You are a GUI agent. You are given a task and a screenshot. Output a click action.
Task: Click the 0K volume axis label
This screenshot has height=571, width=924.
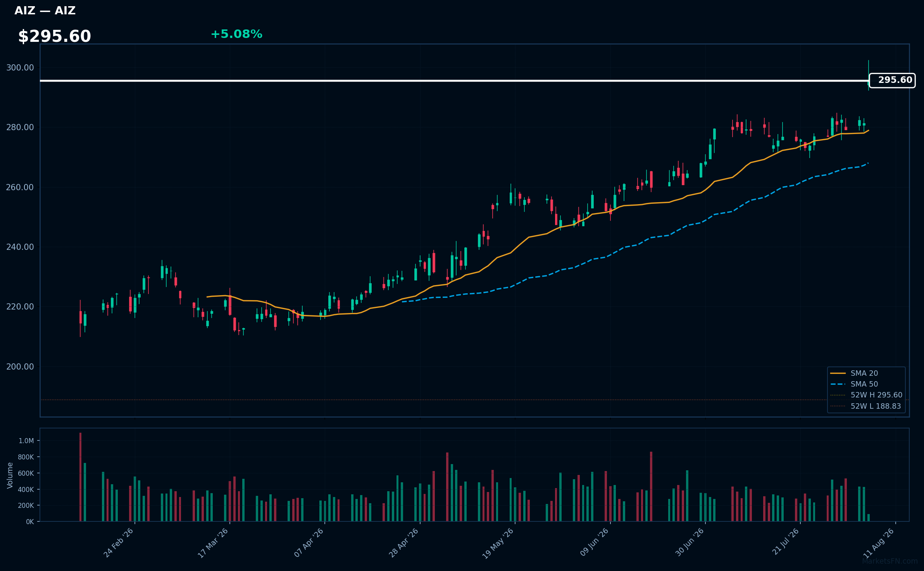tap(30, 522)
